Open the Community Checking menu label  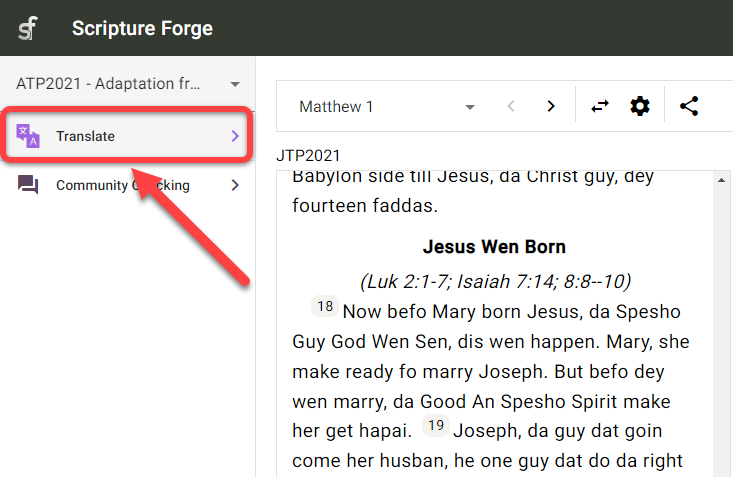122,185
